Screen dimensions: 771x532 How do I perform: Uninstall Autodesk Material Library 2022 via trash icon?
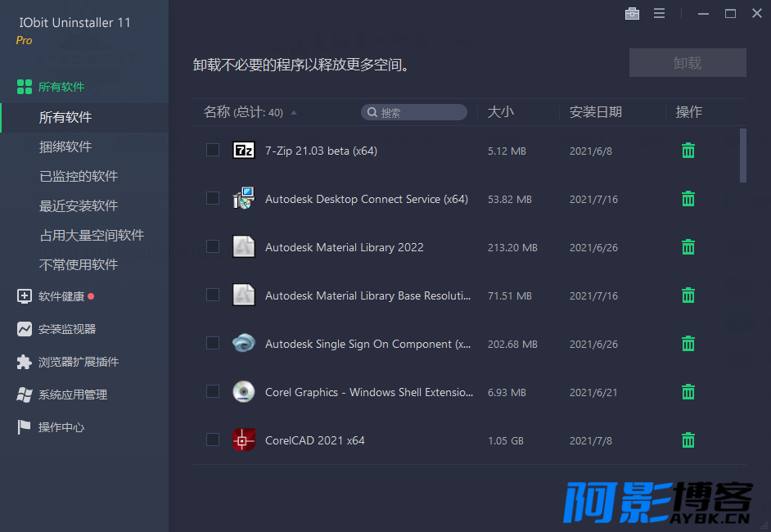point(688,247)
